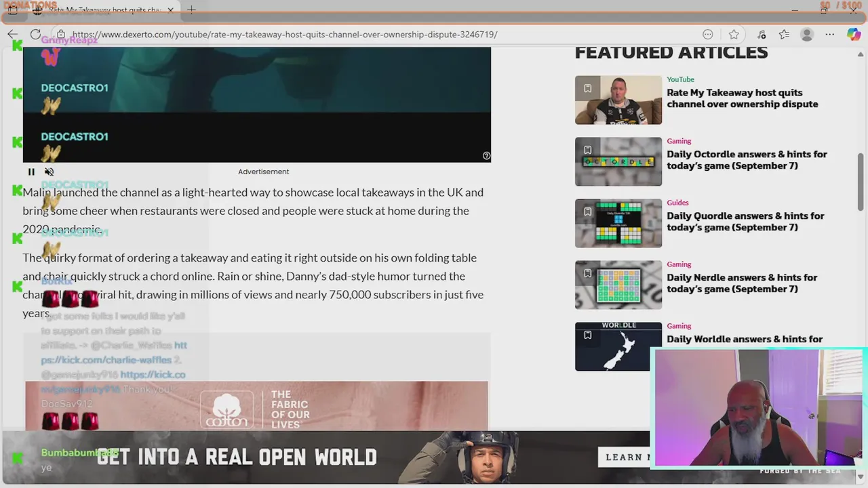Viewport: 868px width, 488px height.
Task: Open the Octordle article thumbnail
Action: (x=618, y=161)
